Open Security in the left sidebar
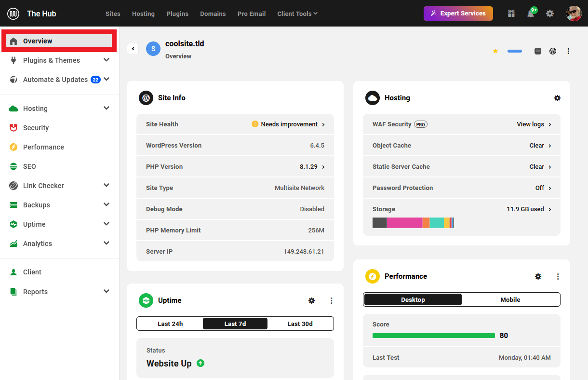 point(36,128)
